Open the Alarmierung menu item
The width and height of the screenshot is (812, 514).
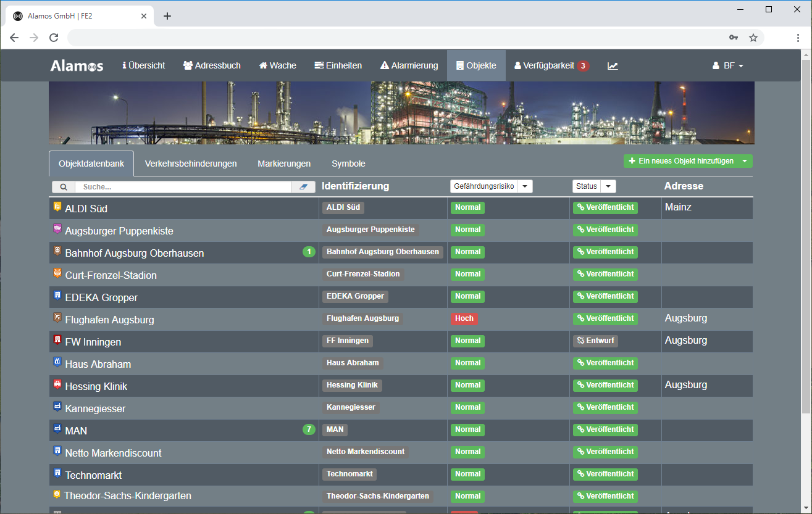[409, 65]
